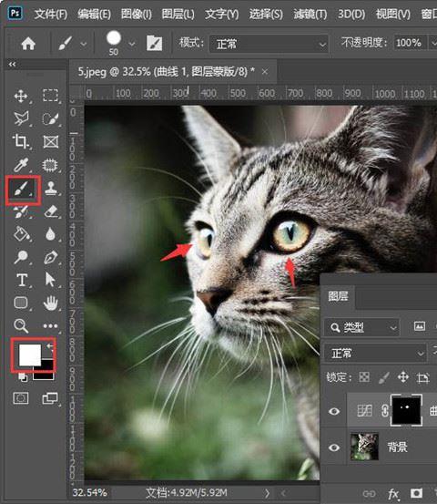This screenshot has height=504, width=437.
Task: Open the status bar info arrow
Action: point(267,493)
